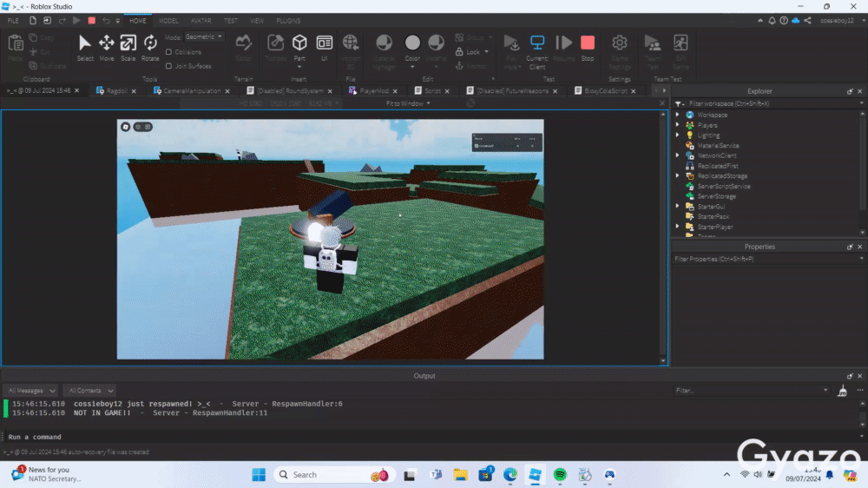Switch to the MODEL ribbon tab
868x488 pixels.
click(x=168, y=21)
